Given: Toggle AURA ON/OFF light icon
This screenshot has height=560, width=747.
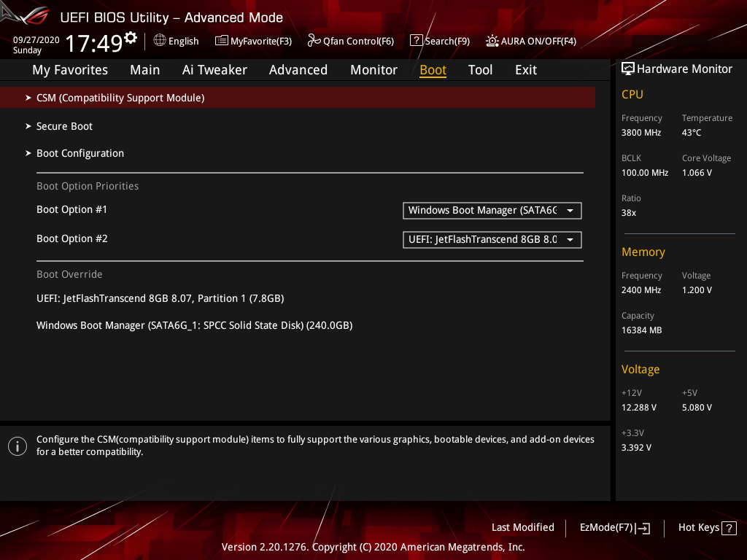Looking at the screenshot, I should [492, 41].
